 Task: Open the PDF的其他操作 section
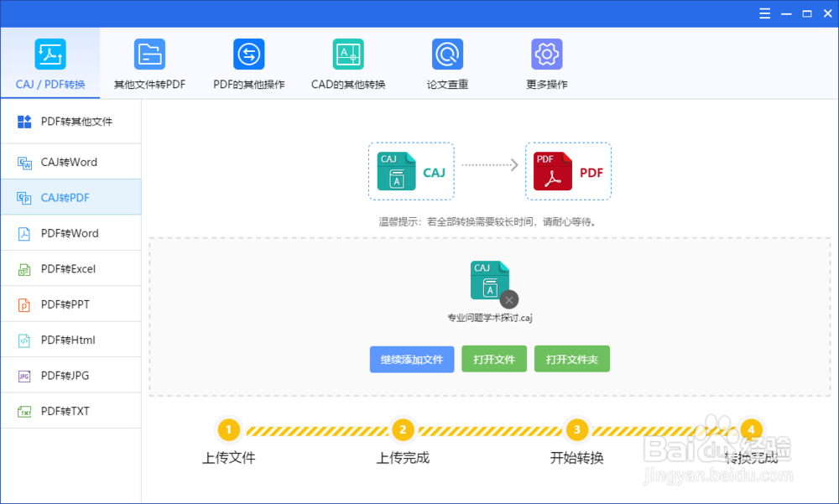(x=248, y=63)
